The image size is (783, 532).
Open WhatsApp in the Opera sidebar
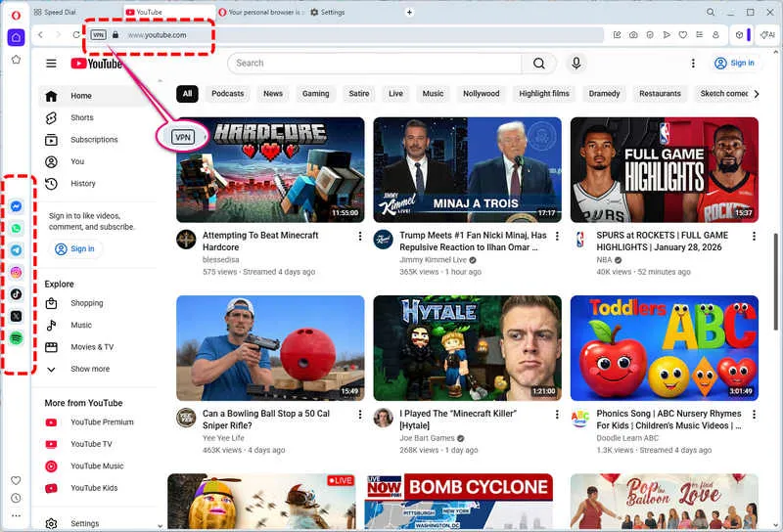tap(16, 228)
